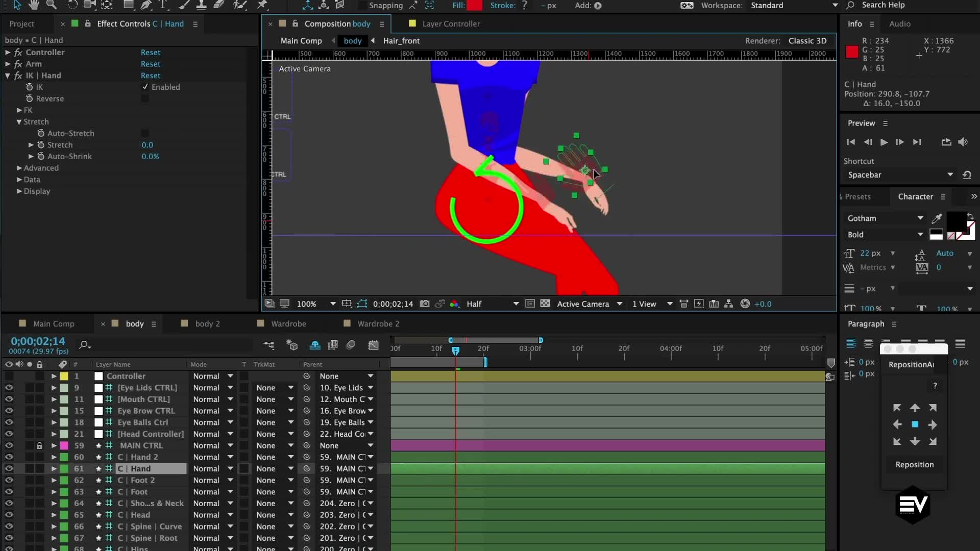Click the red Fill color swatch

[474, 5]
